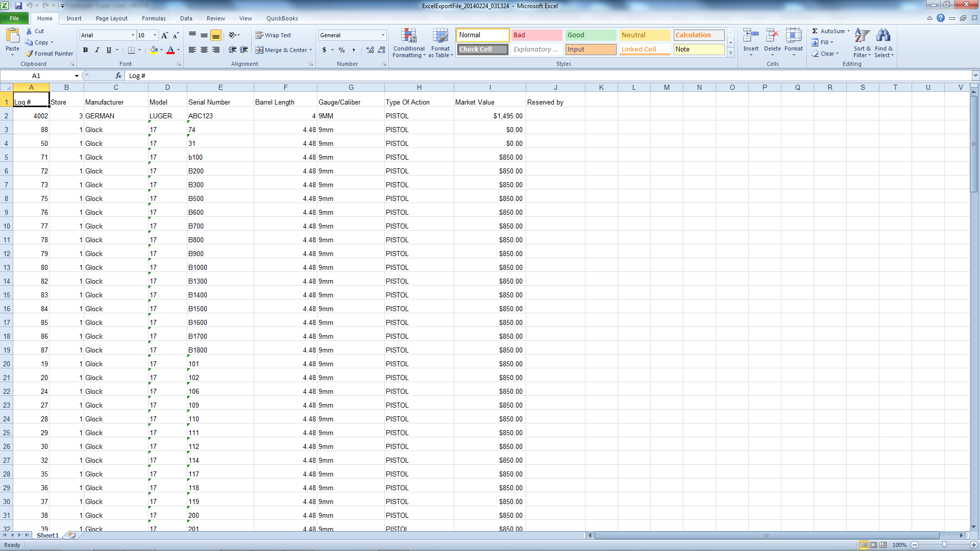Expand the cell Styles gallery
Screen dimensions: 980x551
(730, 53)
